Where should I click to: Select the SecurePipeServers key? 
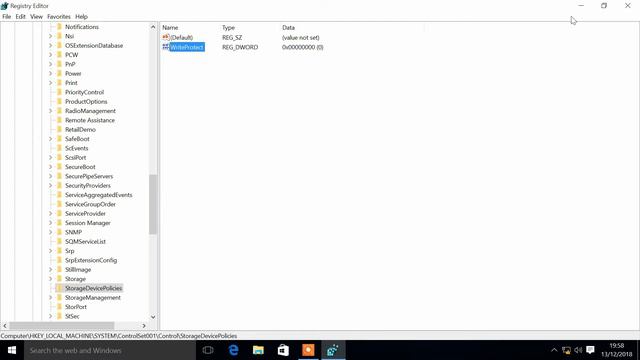click(89, 176)
